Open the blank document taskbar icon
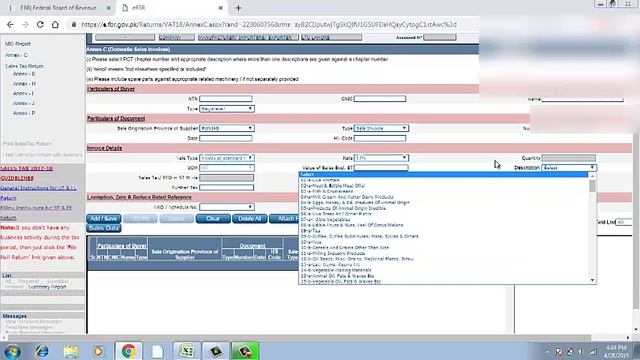This screenshot has height=360, width=640. point(157,351)
